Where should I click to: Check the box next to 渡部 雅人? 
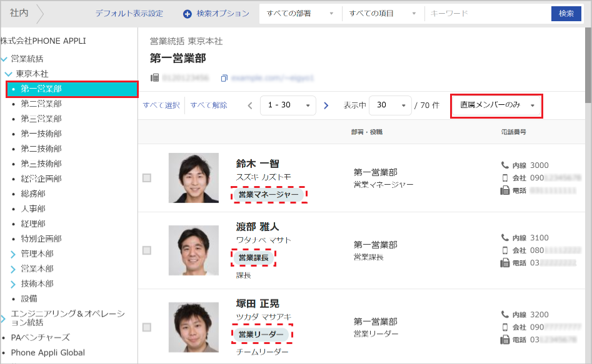147,250
